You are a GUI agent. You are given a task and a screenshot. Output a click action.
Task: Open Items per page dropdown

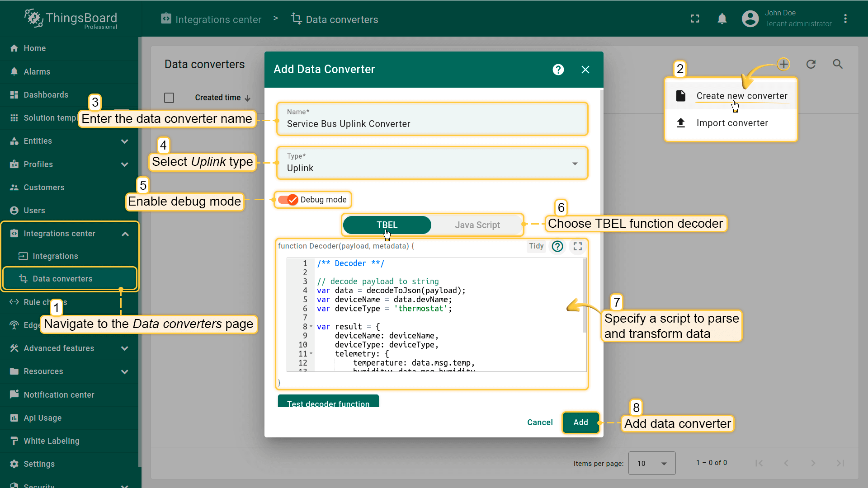click(651, 463)
